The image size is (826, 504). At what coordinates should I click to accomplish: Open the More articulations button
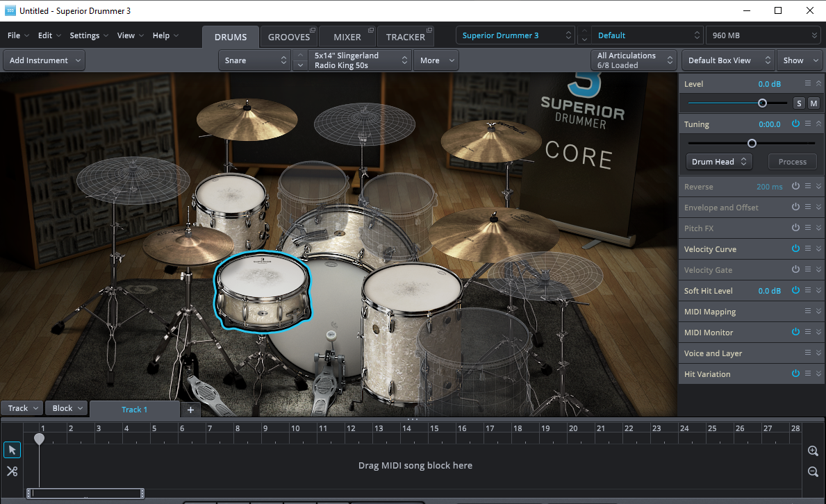click(436, 60)
